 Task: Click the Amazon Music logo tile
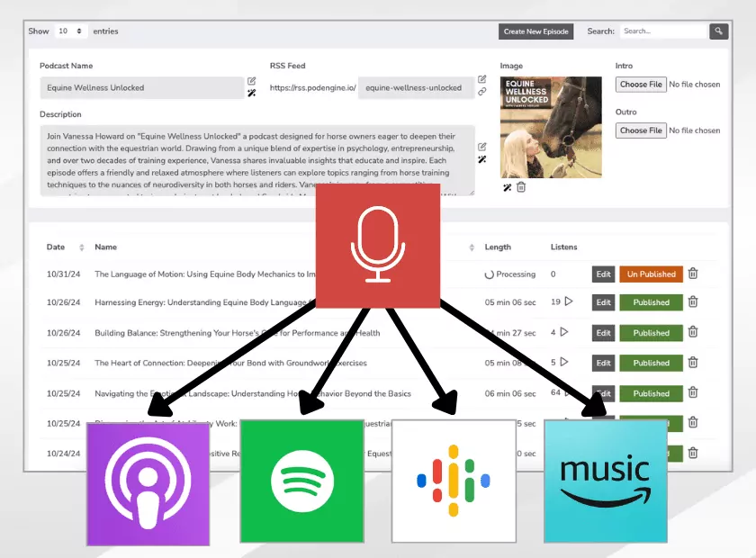(606, 481)
